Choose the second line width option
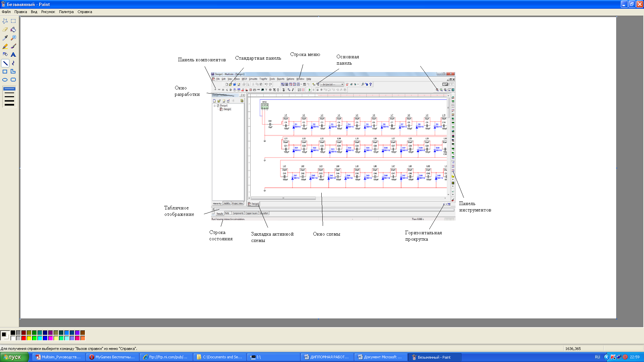This screenshot has width=644, height=362. [x=9, y=93]
